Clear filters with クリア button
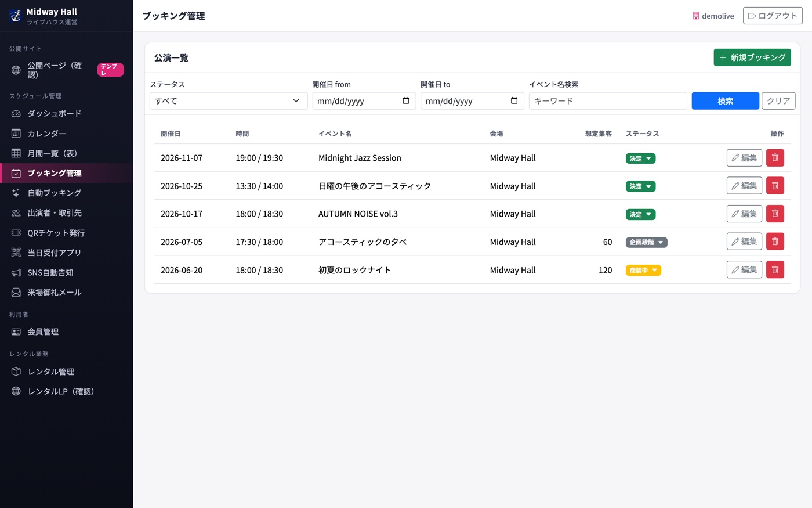 778,100
